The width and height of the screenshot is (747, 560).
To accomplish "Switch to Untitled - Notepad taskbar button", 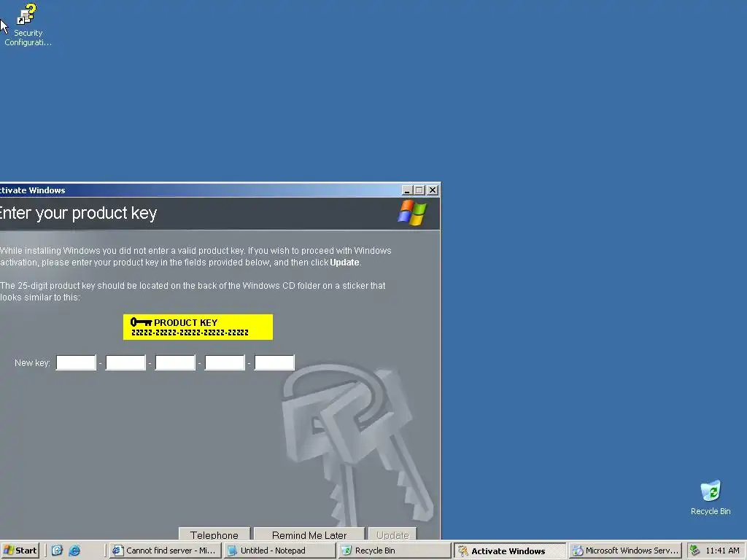I will click(x=279, y=551).
